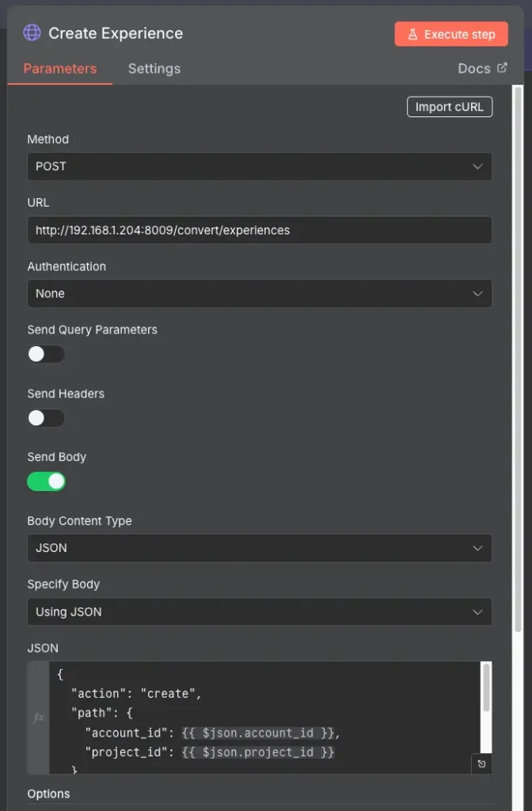532x811 pixels.
Task: Click the URL input field
Action: coord(260,230)
